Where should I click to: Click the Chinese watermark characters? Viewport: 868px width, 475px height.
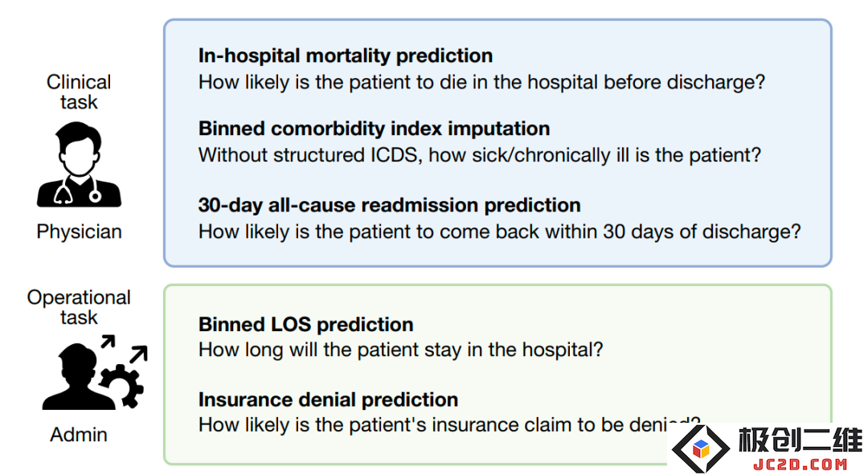tap(800, 440)
